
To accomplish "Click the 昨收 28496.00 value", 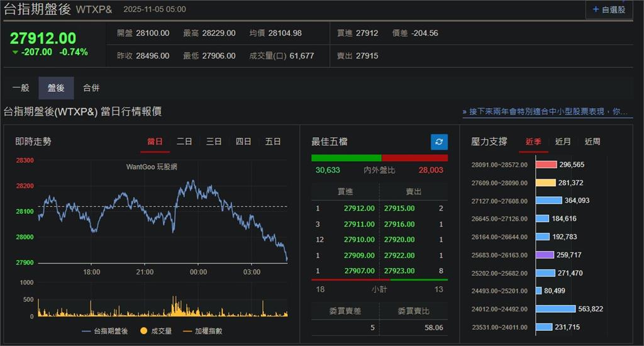I will (x=152, y=56).
